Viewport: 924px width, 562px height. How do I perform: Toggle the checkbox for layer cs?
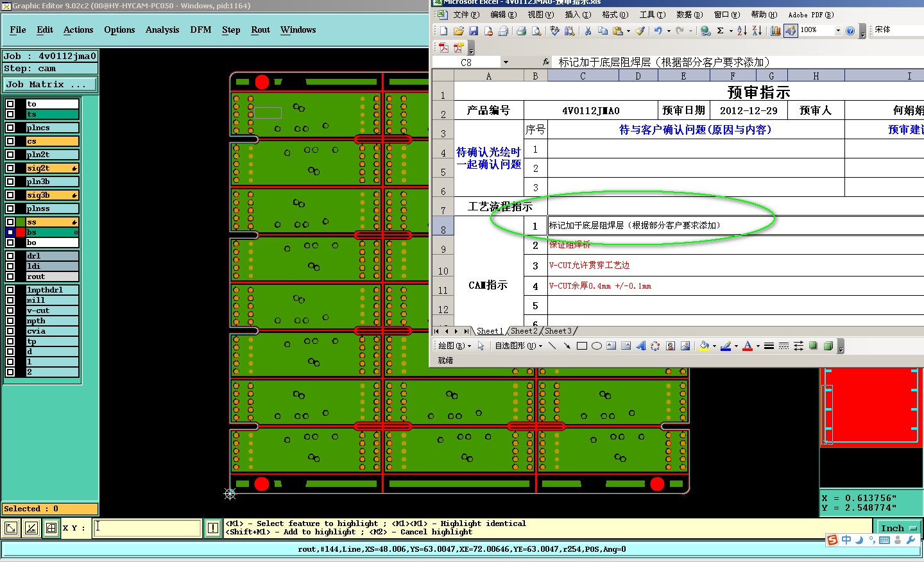point(10,141)
